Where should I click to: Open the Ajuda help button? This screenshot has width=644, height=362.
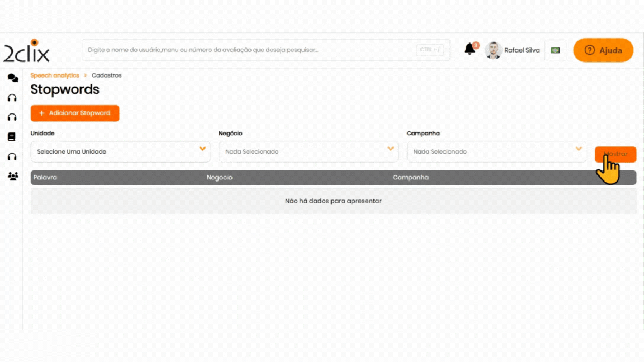(x=603, y=50)
